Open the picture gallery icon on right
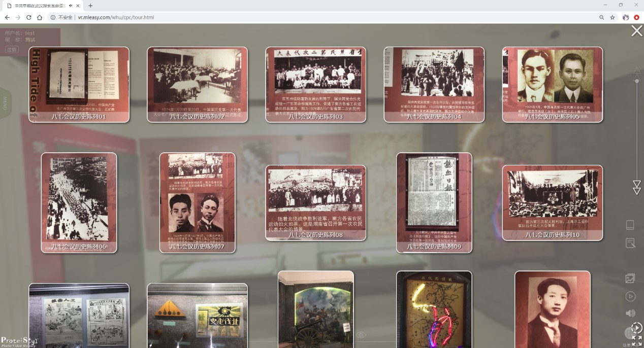The height and width of the screenshot is (348, 644). coord(630,278)
